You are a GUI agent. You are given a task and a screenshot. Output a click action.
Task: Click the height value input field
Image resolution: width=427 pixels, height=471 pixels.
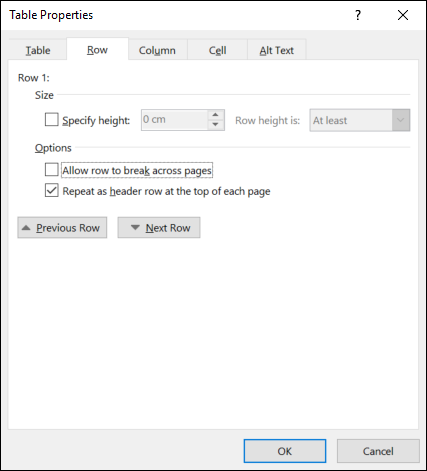click(175, 120)
